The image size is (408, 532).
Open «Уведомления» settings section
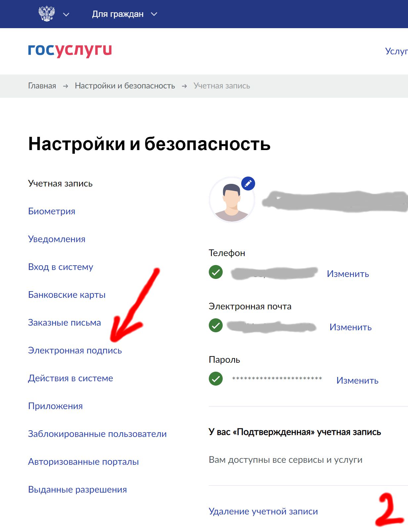[57, 239]
